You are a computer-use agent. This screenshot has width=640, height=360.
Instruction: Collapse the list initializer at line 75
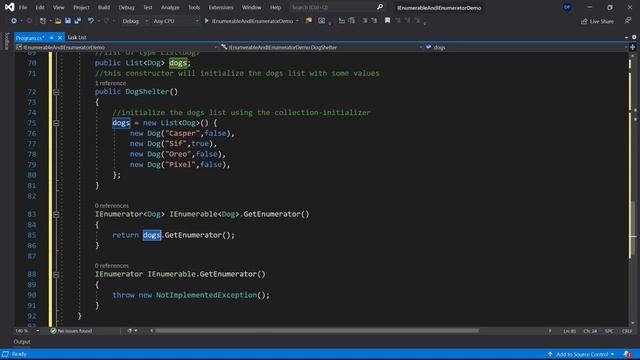point(56,123)
